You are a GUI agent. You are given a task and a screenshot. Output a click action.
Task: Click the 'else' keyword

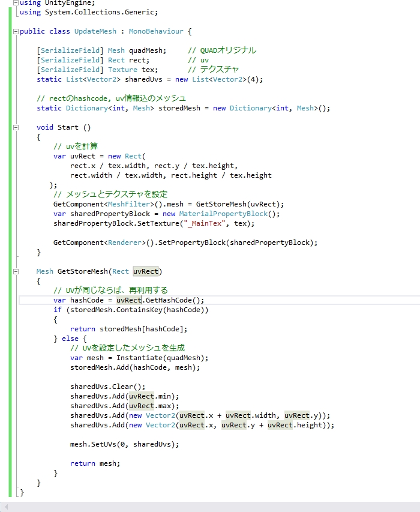[x=70, y=339]
